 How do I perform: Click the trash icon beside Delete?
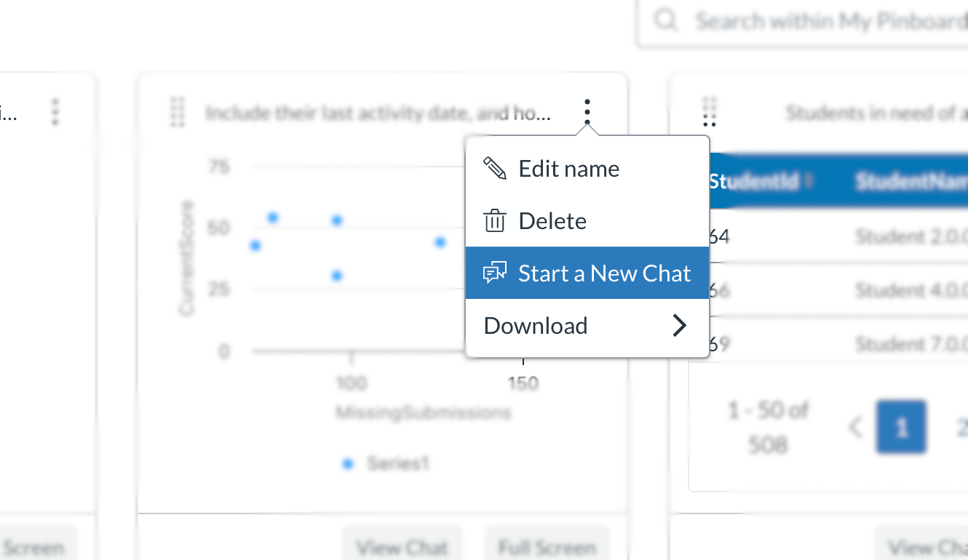pyautogui.click(x=495, y=220)
